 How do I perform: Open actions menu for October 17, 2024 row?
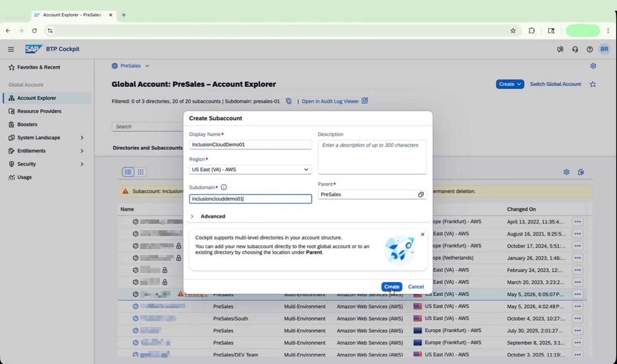[x=578, y=246]
